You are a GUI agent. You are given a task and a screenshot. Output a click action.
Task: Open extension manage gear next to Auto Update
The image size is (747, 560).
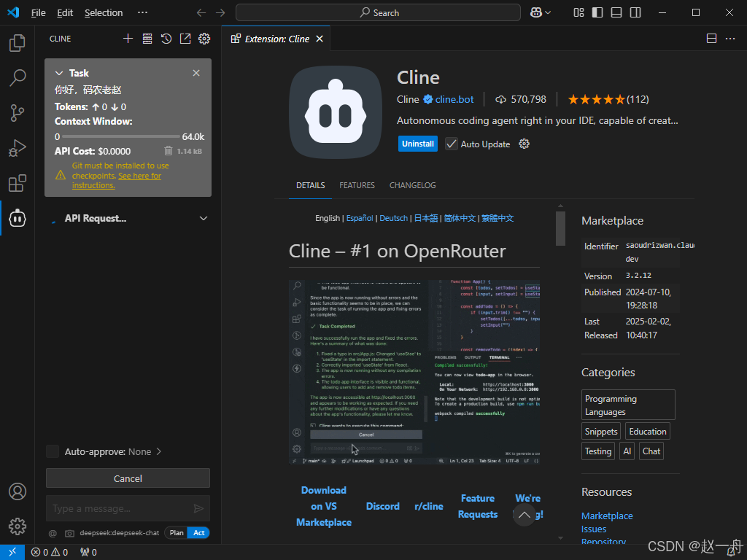click(524, 144)
